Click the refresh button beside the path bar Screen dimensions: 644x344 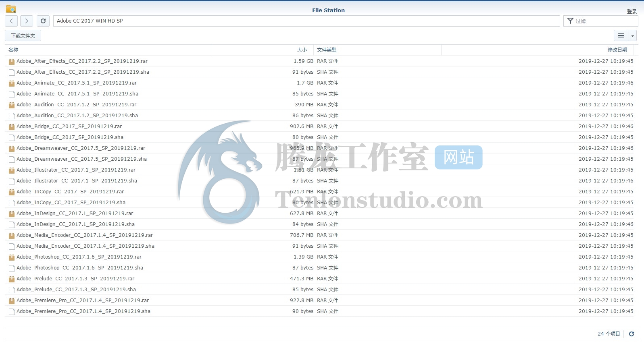43,21
